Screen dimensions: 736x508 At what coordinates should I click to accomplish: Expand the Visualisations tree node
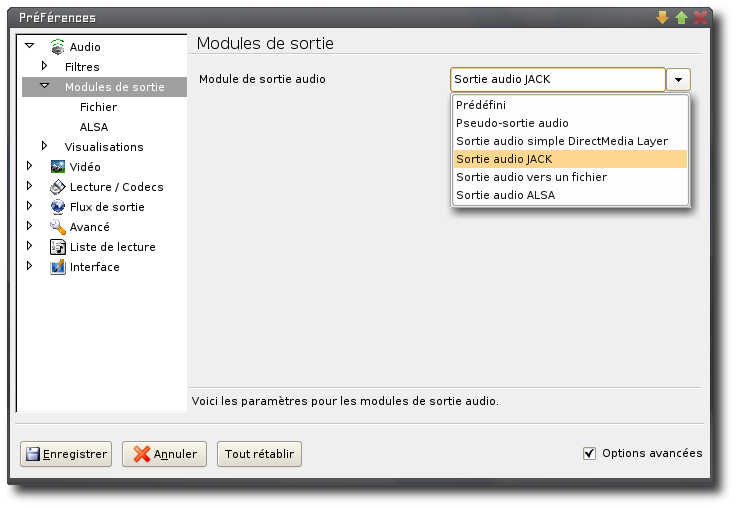tap(45, 146)
